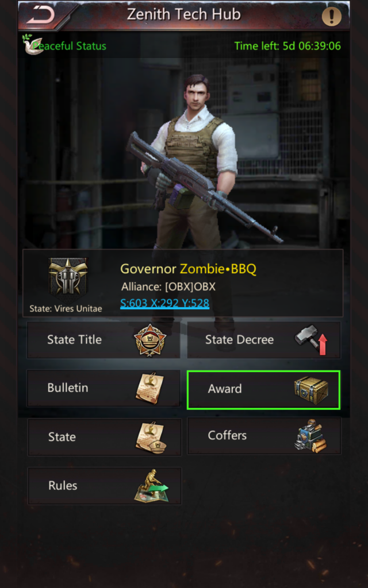The image size is (368, 588).
Task: Tap the Coffers resources icon
Action: pos(310,436)
